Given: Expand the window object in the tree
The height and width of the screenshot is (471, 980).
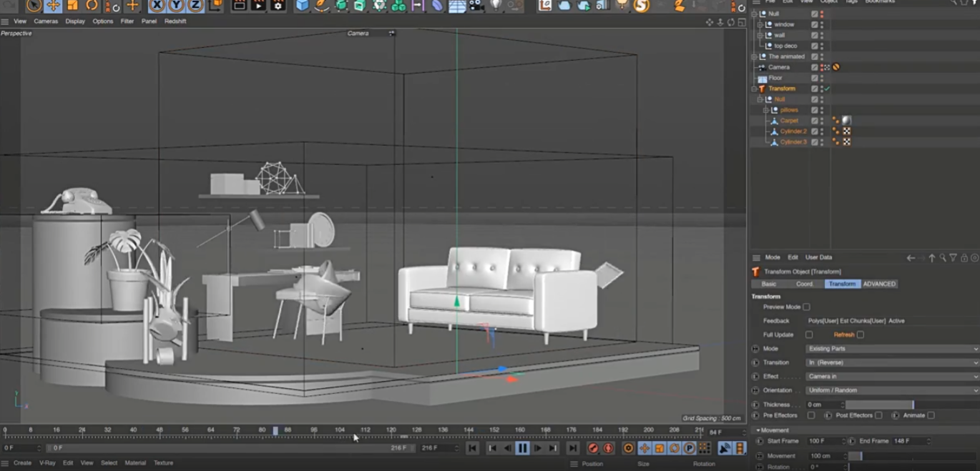Looking at the screenshot, I should (x=760, y=24).
